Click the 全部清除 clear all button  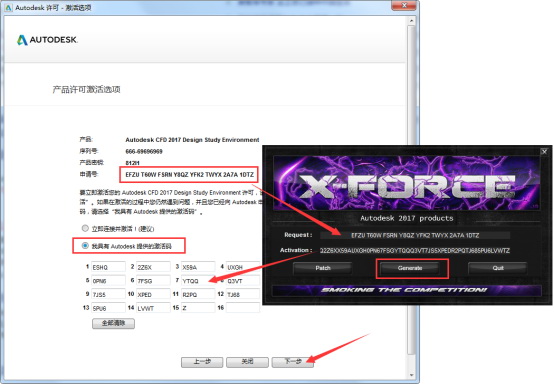[113, 323]
